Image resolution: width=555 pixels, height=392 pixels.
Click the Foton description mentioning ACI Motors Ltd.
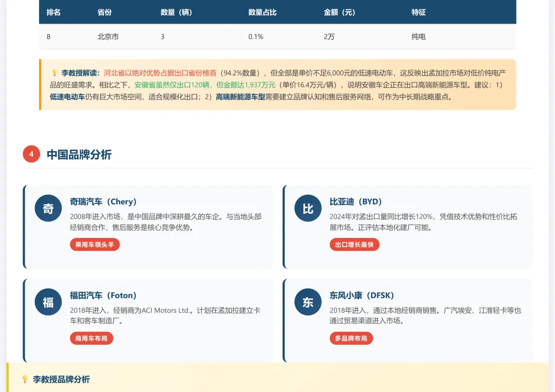[x=165, y=315]
